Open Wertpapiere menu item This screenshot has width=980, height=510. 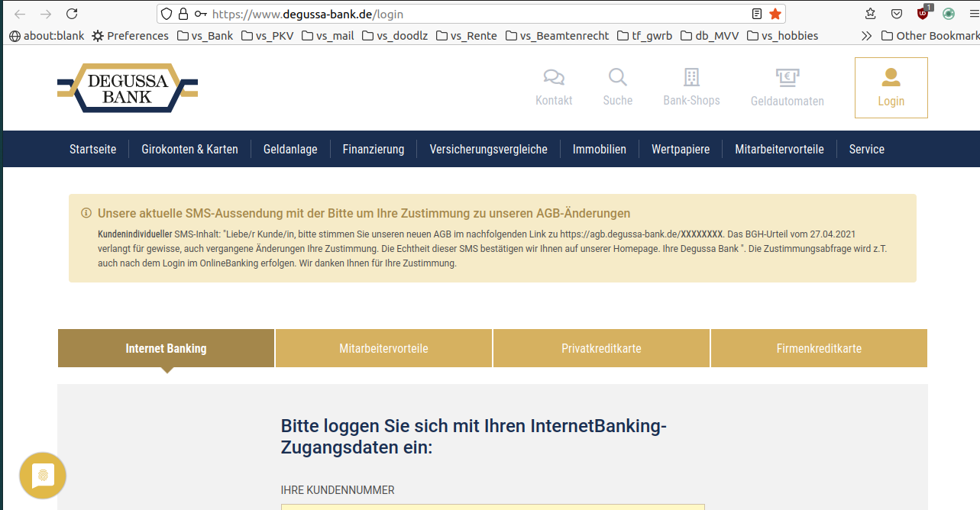681,150
